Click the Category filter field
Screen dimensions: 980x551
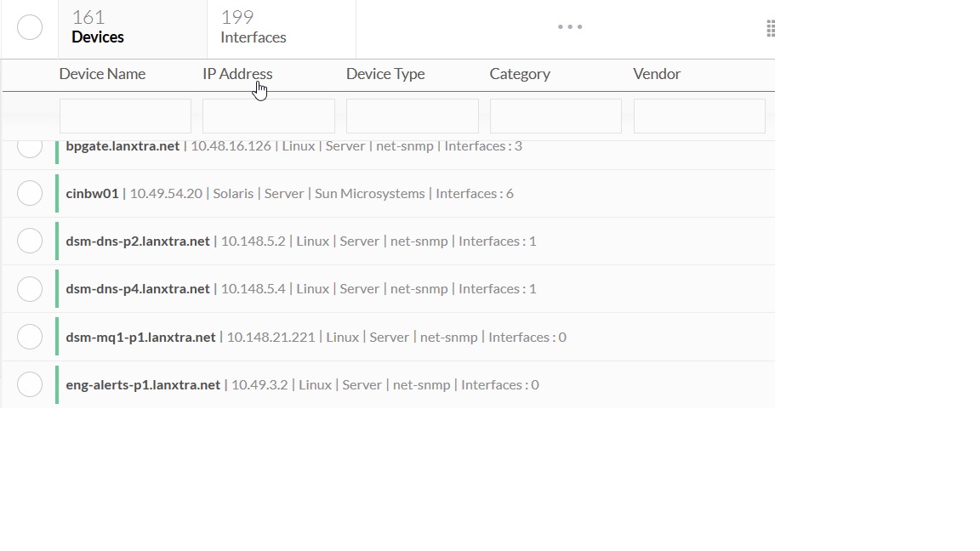(555, 116)
